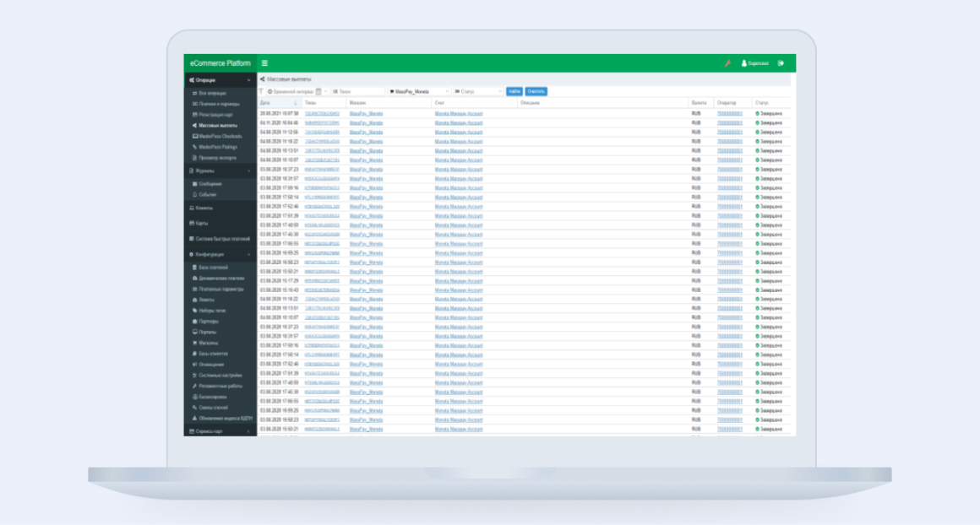Collapse the Конфигурация sidebar section
Image resolution: width=980 pixels, height=525 pixels.
coord(248,254)
